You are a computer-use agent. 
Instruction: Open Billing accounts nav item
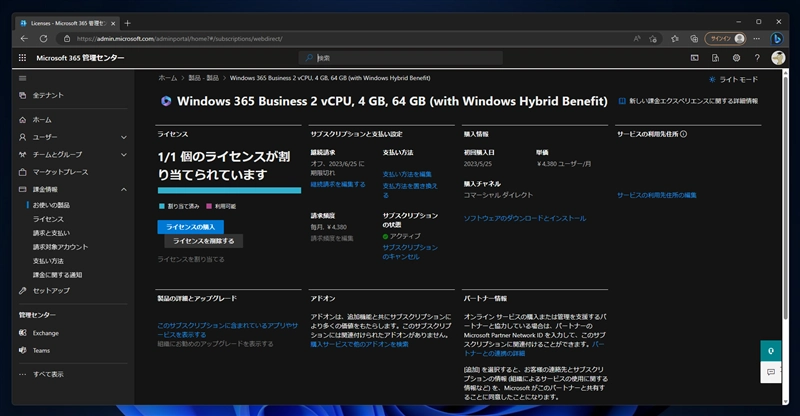click(x=61, y=247)
